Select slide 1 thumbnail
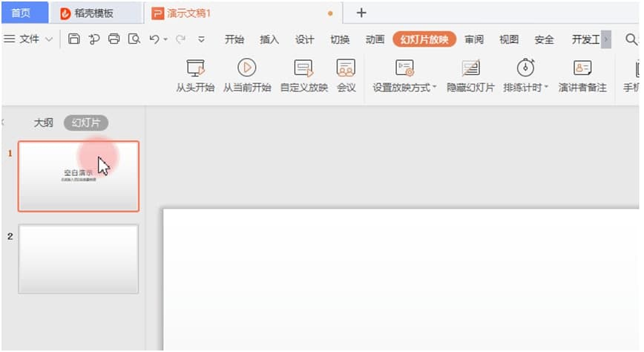 pos(79,177)
